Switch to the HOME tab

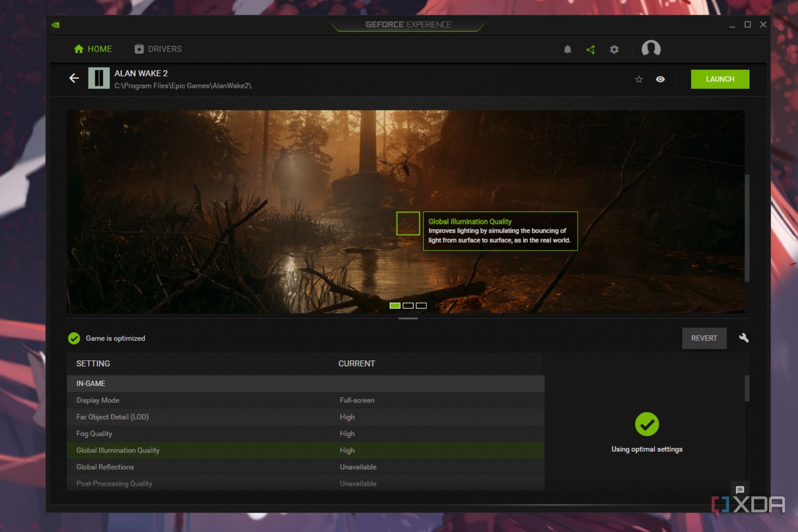point(93,49)
